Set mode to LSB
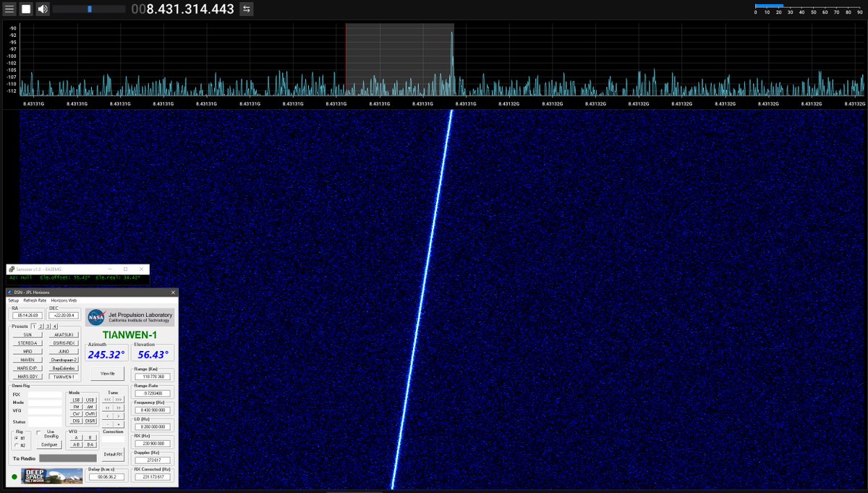The image size is (868, 493). (76, 400)
